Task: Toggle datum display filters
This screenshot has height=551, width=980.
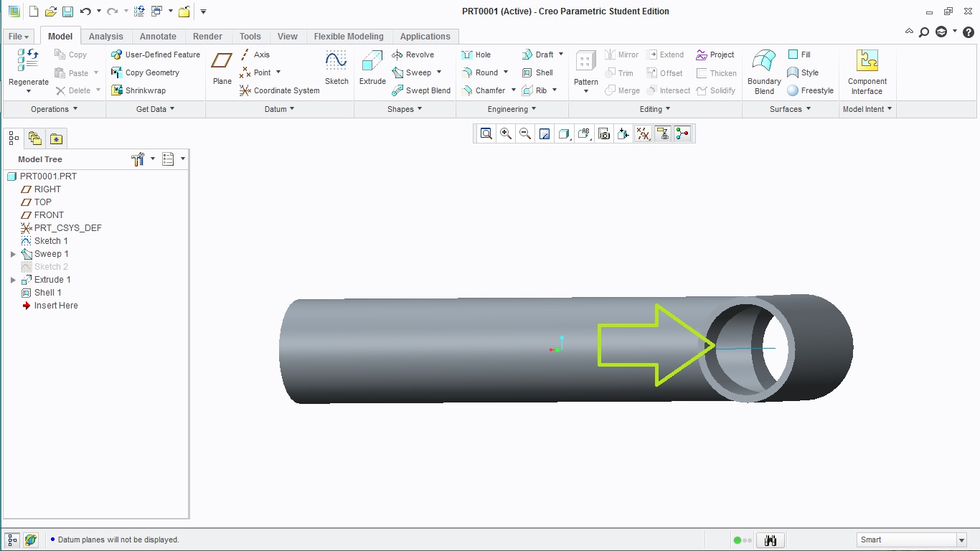Action: (x=644, y=133)
